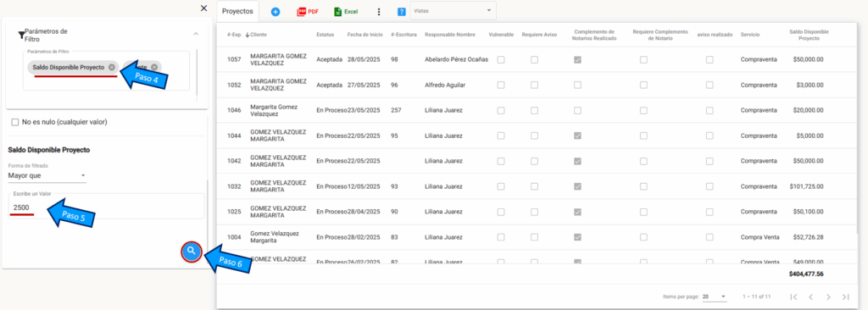The image size is (868, 310).
Task: Click Aceptada status in row 1052
Action: click(x=329, y=85)
